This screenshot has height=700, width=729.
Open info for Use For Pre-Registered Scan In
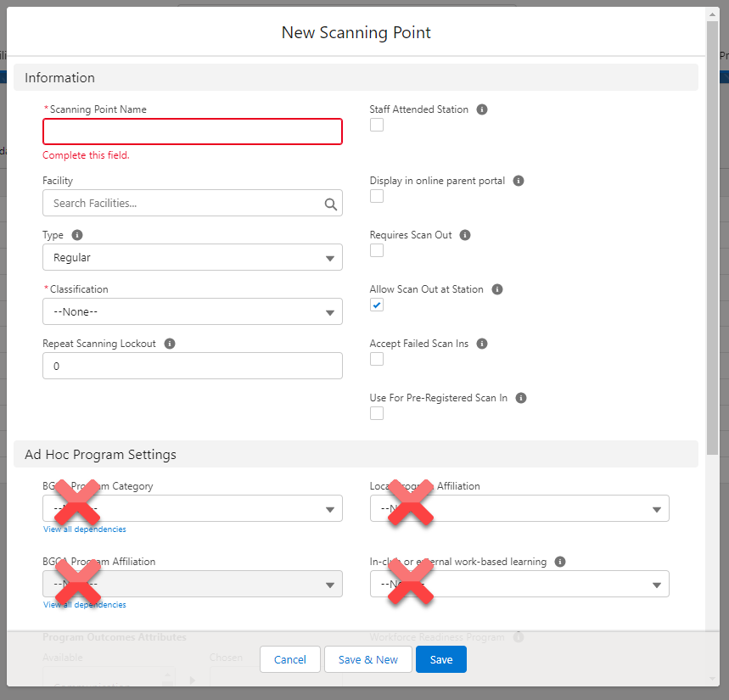click(520, 398)
